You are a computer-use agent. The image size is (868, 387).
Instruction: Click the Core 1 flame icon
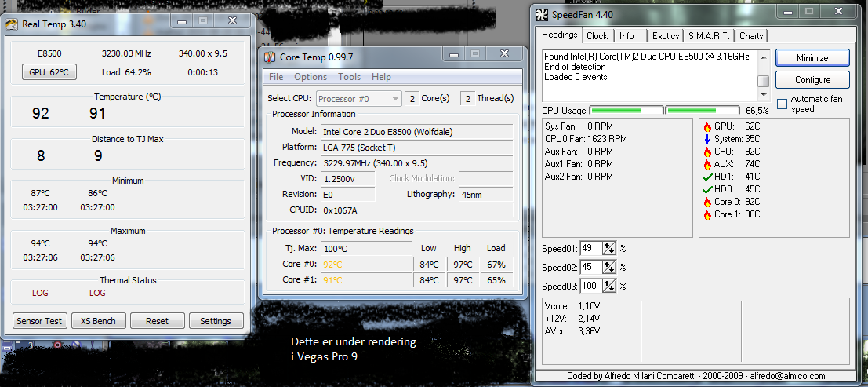coord(707,214)
